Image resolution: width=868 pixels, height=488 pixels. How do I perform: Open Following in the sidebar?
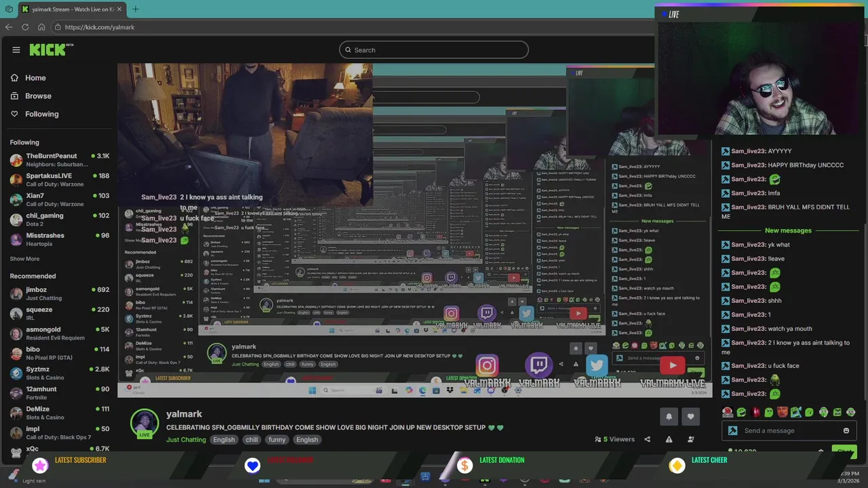point(35,114)
